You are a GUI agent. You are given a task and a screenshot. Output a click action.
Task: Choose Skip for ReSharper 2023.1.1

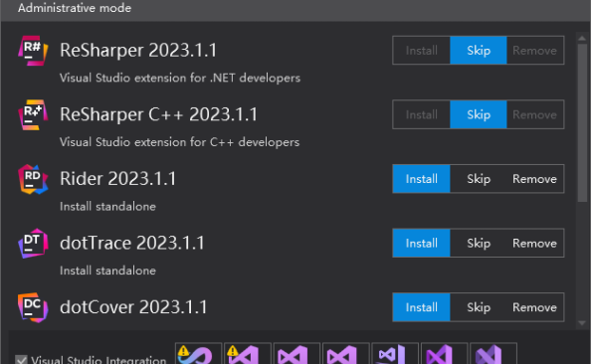click(479, 51)
